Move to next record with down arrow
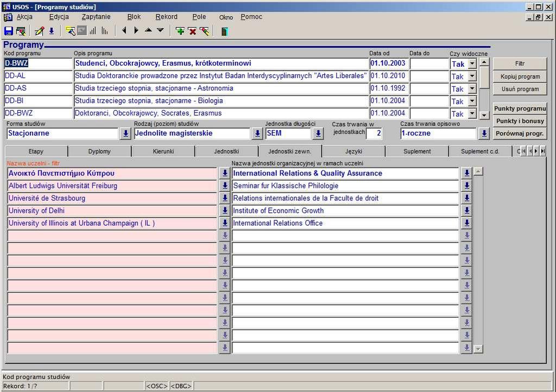The width and height of the screenshot is (556, 392). (160, 30)
